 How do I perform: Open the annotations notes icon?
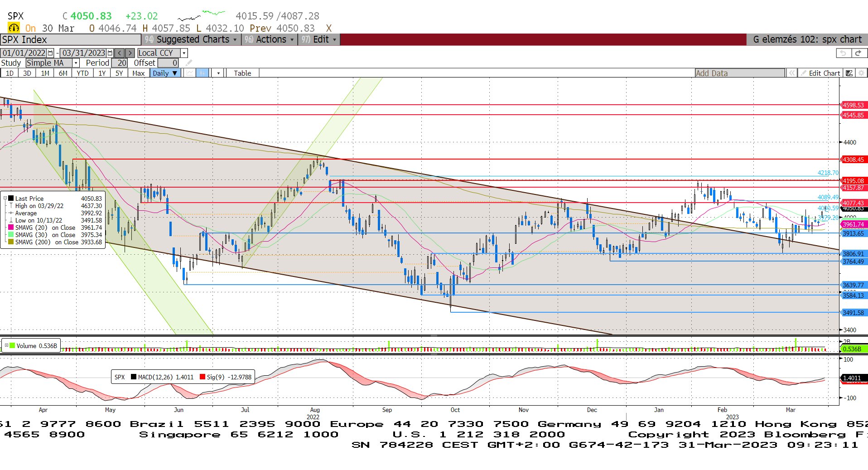[x=849, y=73]
